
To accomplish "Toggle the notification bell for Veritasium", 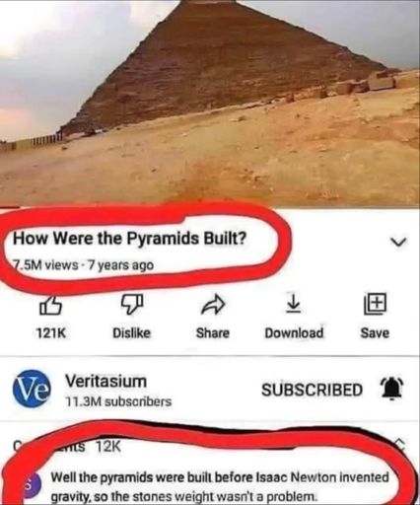I will pos(392,389).
